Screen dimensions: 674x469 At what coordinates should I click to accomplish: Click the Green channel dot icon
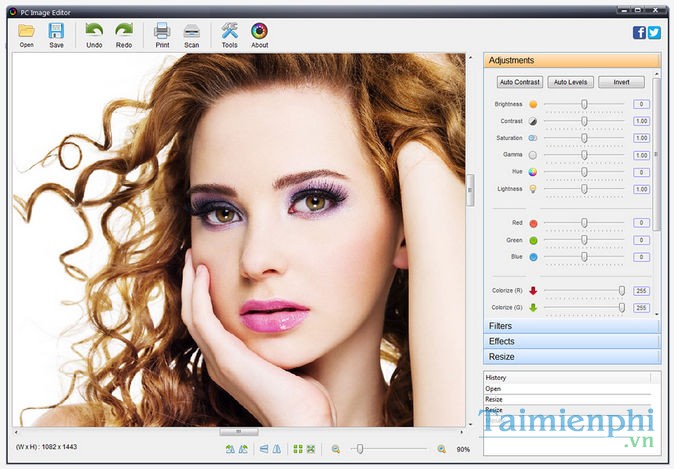pos(533,240)
